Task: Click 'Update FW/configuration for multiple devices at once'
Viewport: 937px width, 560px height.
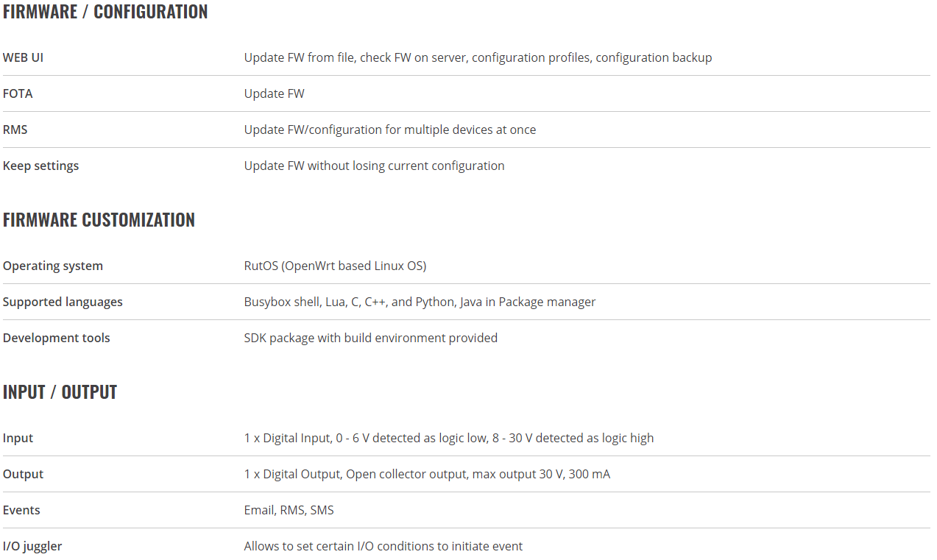Action: point(390,130)
